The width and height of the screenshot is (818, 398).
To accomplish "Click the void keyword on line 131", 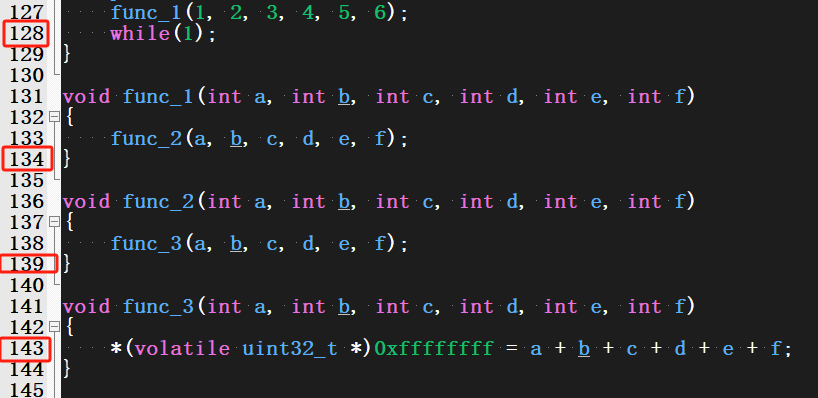I will 86,97.
